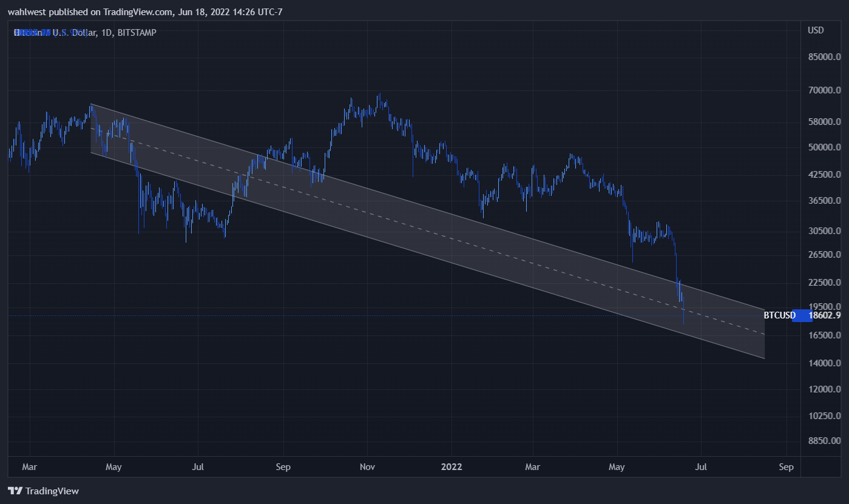Select the current price value 18602.9
Screen dimensions: 849x504
(x=826, y=315)
